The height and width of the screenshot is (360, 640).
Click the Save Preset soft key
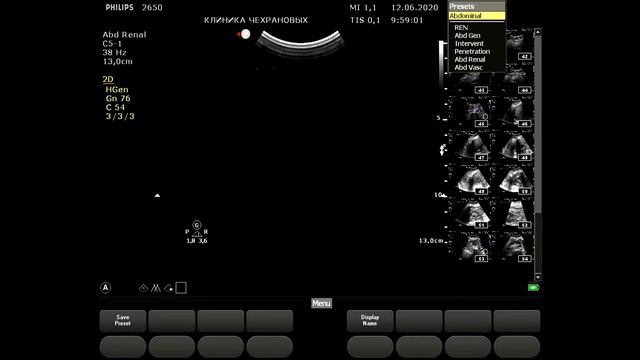pos(123,320)
